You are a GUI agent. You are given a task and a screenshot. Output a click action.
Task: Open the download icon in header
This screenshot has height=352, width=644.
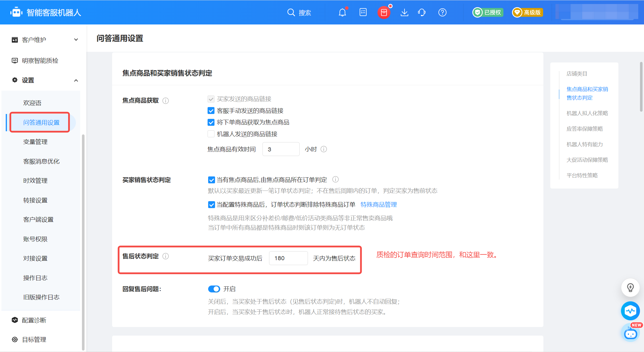point(405,12)
